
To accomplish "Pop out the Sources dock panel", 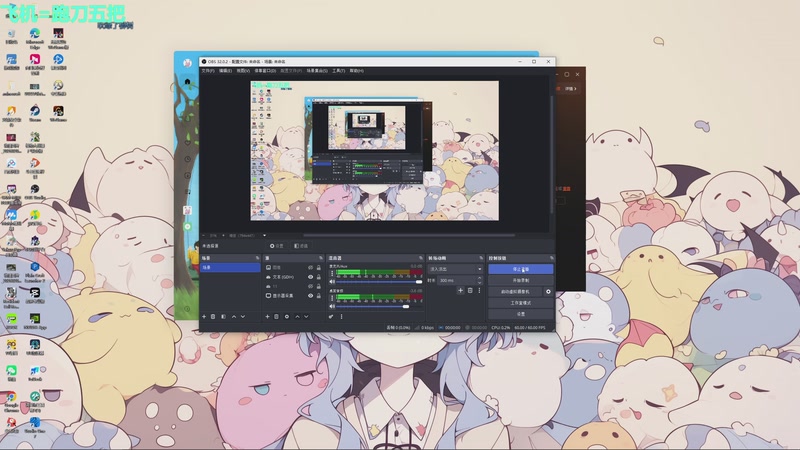I will [321, 258].
